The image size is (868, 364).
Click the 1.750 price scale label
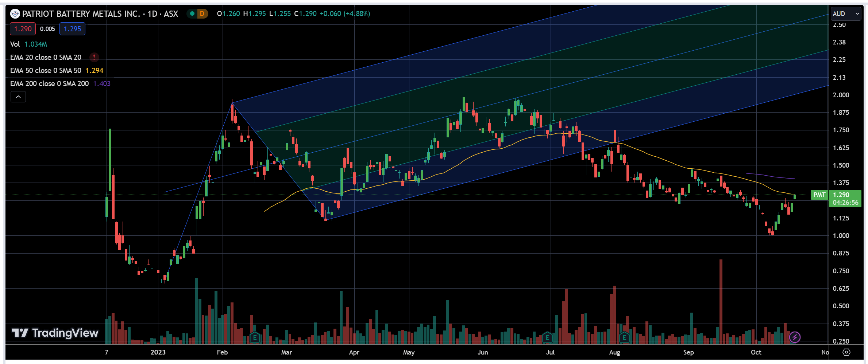pyautogui.click(x=841, y=130)
